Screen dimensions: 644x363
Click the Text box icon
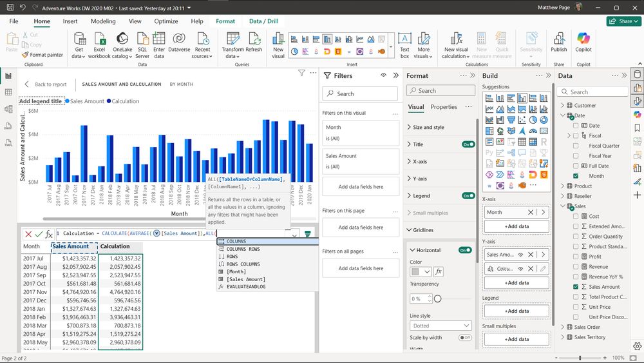click(404, 39)
